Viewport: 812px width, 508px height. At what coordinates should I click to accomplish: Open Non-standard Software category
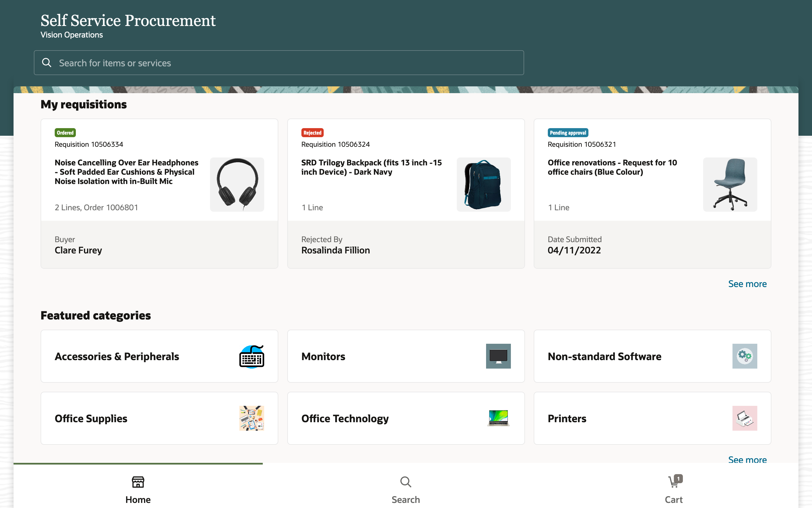(652, 356)
